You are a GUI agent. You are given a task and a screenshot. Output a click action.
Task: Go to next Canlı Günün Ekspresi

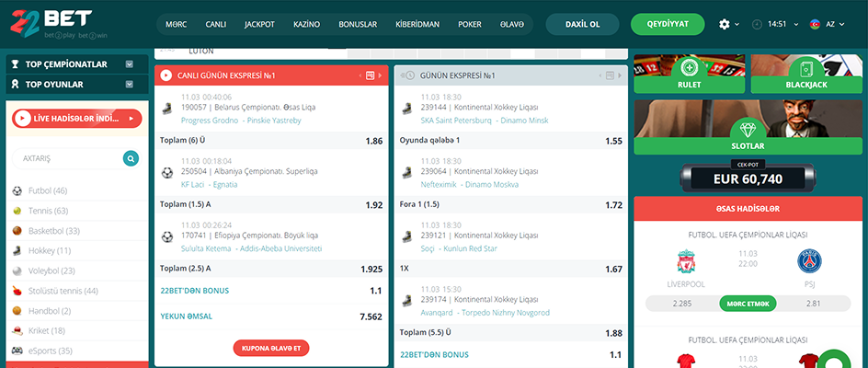pyautogui.click(x=381, y=75)
